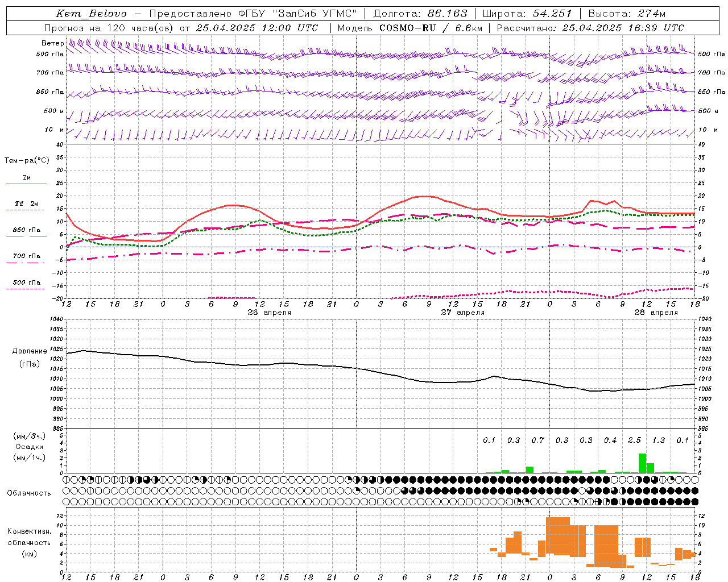Click the latitude value Широта: 54.251
Screen dimensions: 728x582
coord(527,14)
